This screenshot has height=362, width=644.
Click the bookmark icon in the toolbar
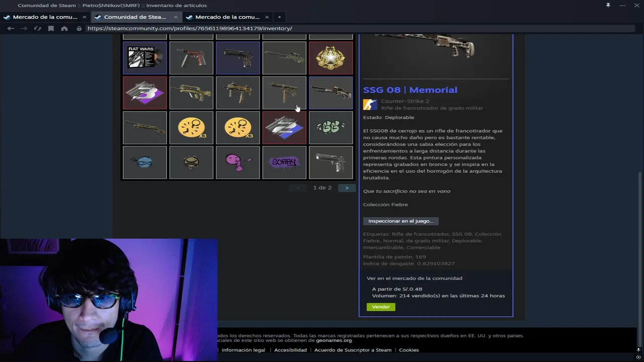coord(51,29)
